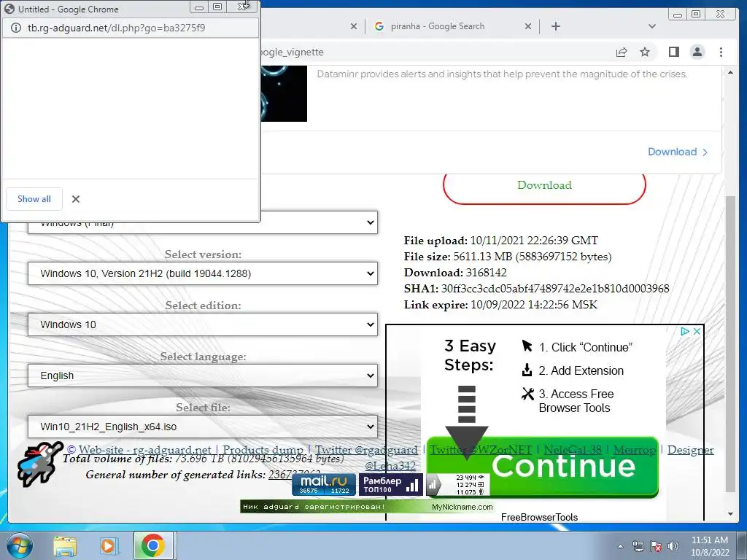Click the Chrome taskbar icon
Screen dimensions: 747x560
[x=153, y=545]
